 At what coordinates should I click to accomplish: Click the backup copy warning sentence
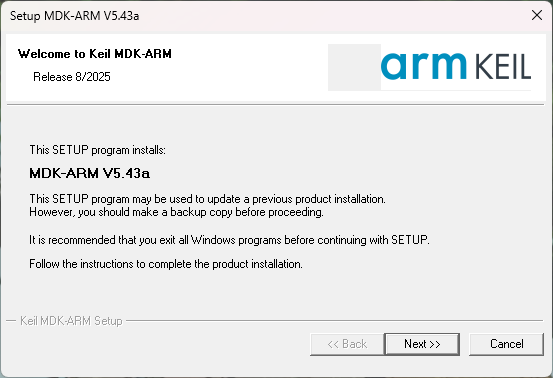pos(176,212)
